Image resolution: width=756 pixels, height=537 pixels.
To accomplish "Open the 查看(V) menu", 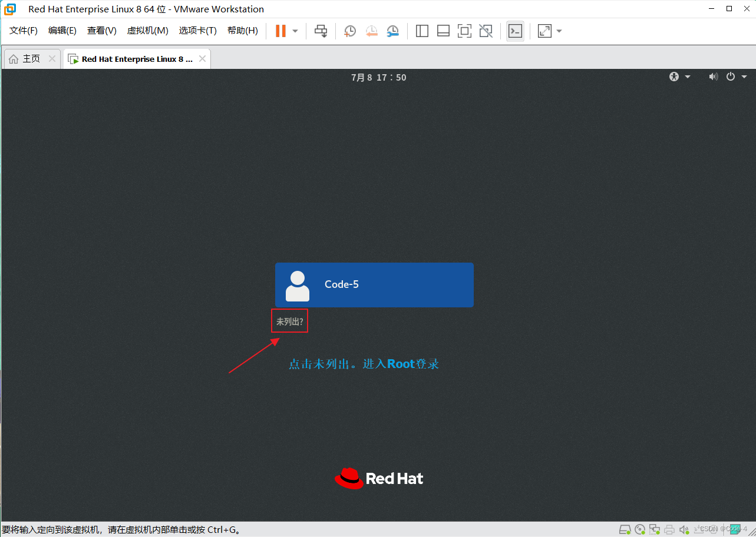I will tap(102, 31).
